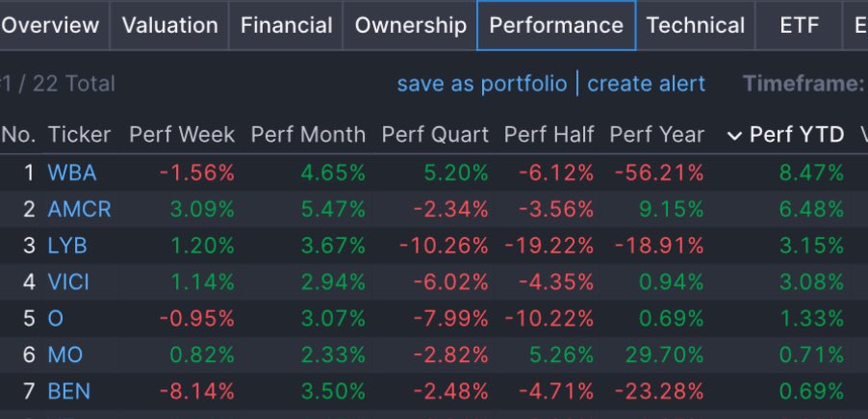Open the Ownership tab
Screen dimensions: 868x419
(410, 26)
